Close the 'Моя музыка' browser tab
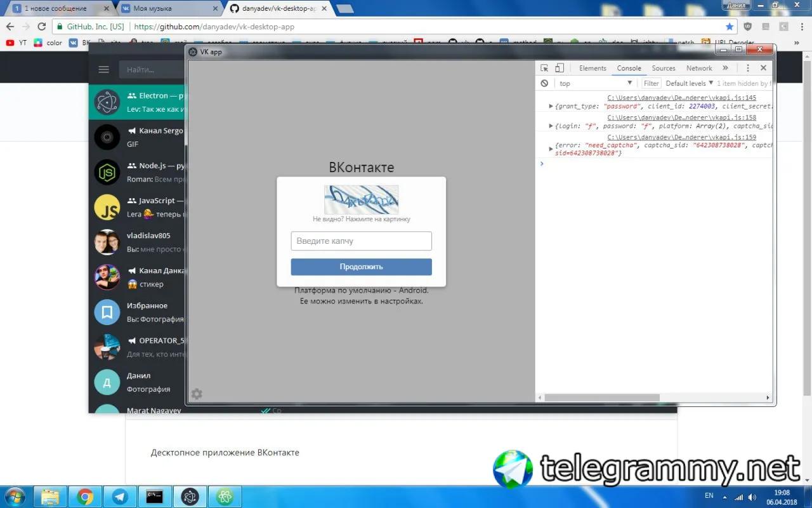The width and height of the screenshot is (812, 508). [x=214, y=9]
